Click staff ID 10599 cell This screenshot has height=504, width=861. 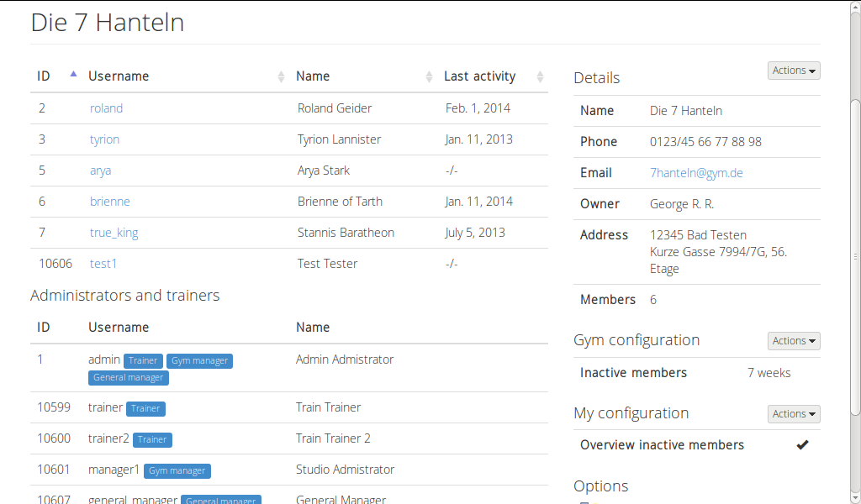pos(54,407)
